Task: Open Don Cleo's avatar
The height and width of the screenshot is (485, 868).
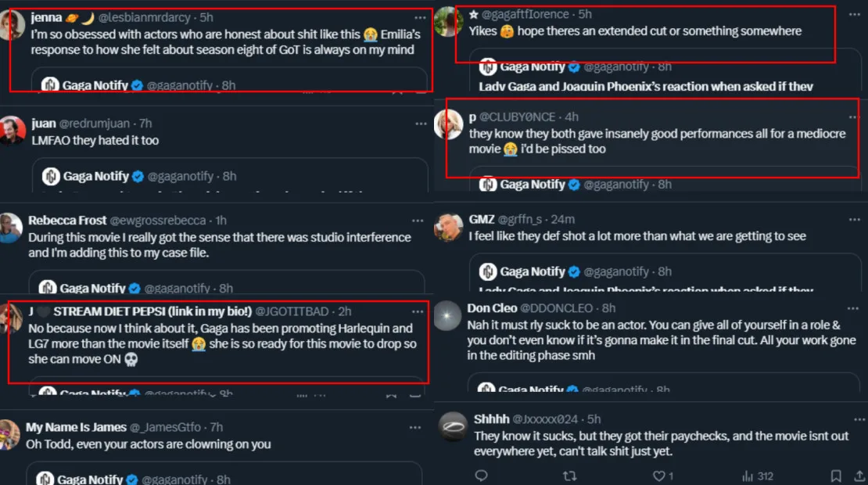Action: (447, 315)
